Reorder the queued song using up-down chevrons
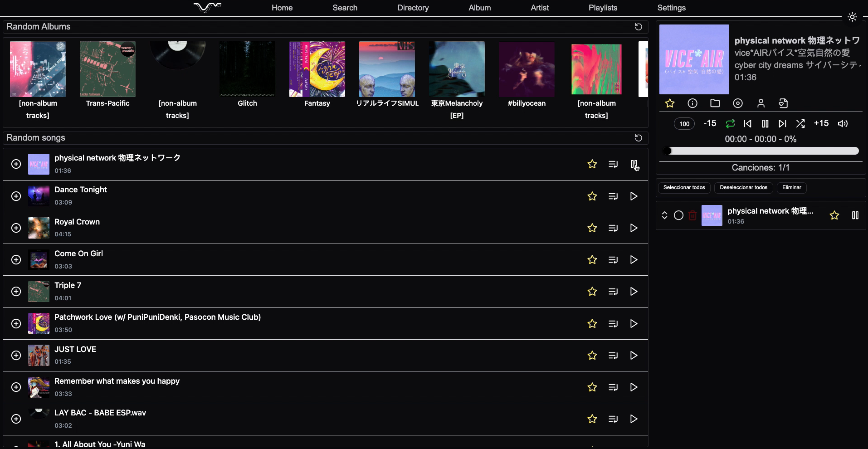The height and width of the screenshot is (449, 868). [664, 215]
